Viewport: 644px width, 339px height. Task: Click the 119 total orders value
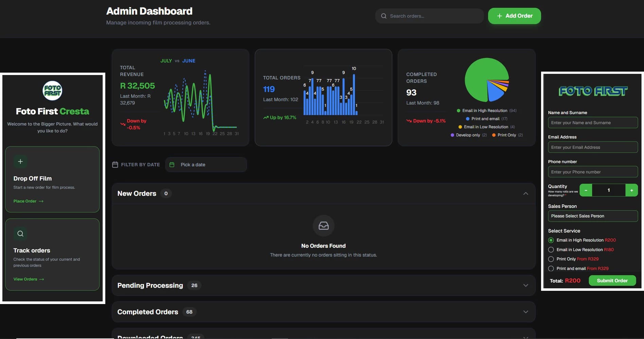[x=269, y=89]
